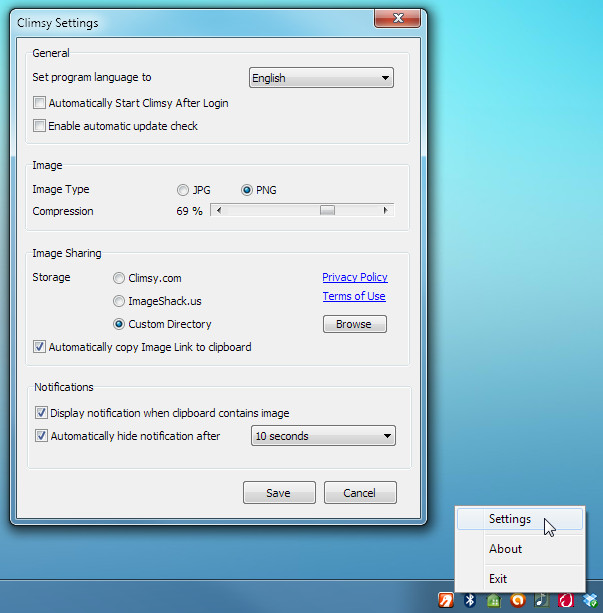The width and height of the screenshot is (603, 613).
Task: Click the Save button
Action: (279, 493)
